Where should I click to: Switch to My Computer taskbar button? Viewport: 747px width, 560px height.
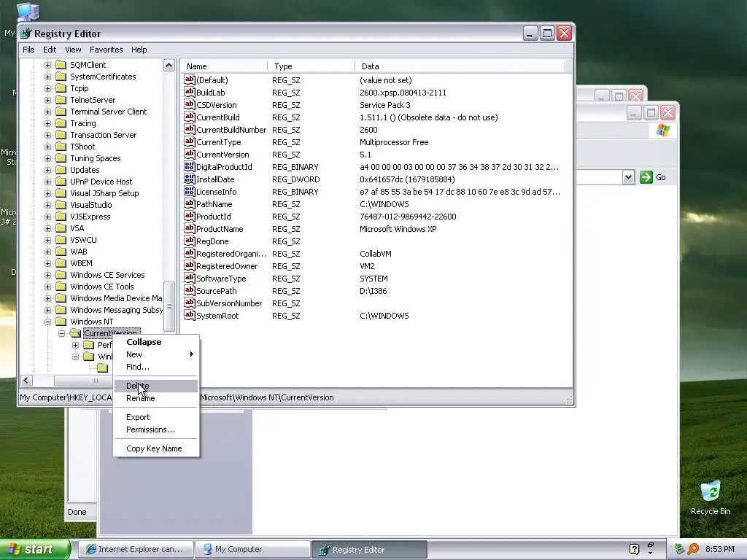pos(252,549)
